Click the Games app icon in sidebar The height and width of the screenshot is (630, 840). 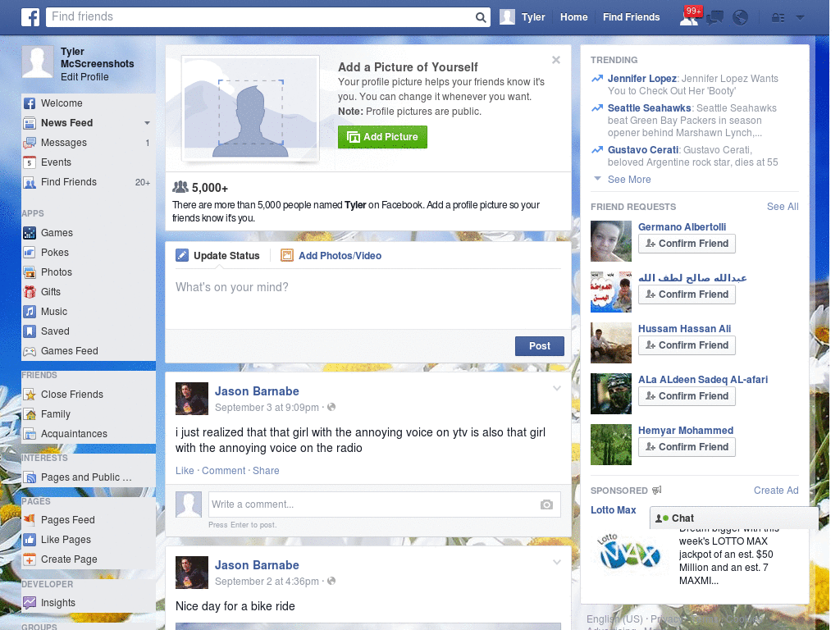coord(30,233)
